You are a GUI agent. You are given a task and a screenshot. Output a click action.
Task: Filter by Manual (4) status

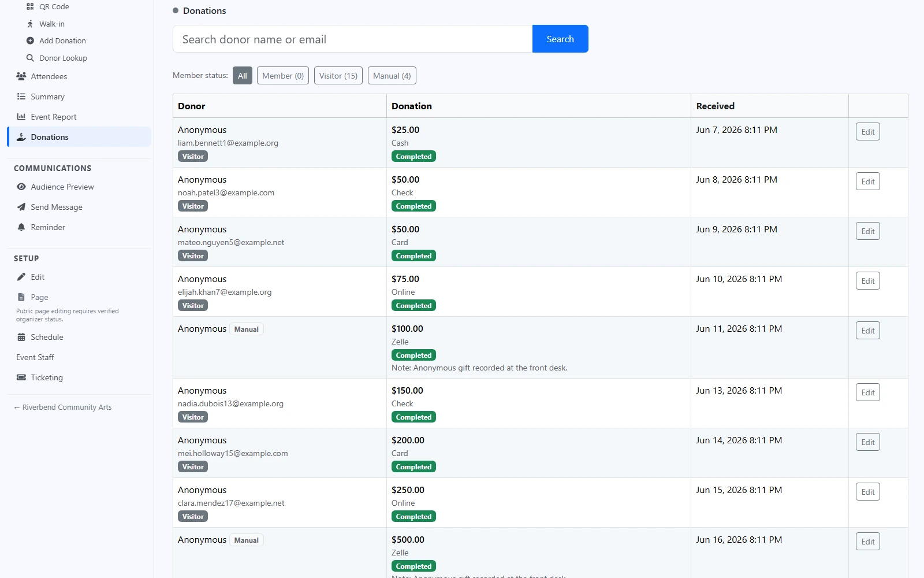[392, 76]
